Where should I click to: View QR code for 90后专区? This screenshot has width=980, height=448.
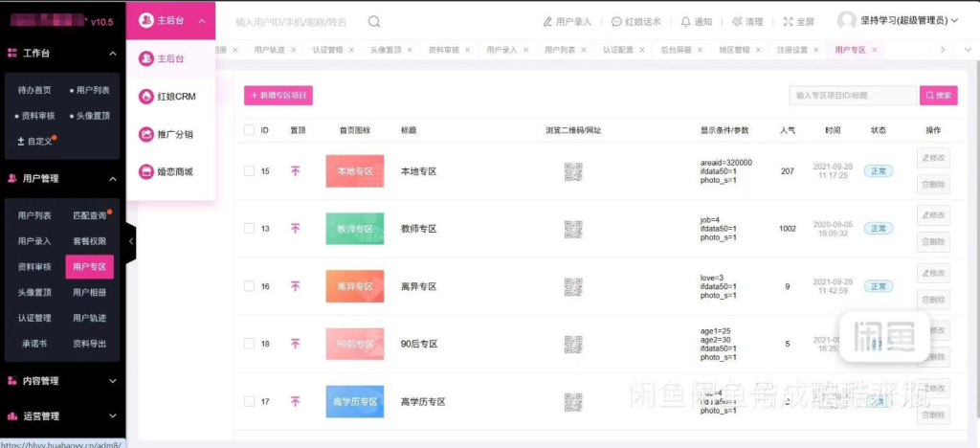(573, 345)
